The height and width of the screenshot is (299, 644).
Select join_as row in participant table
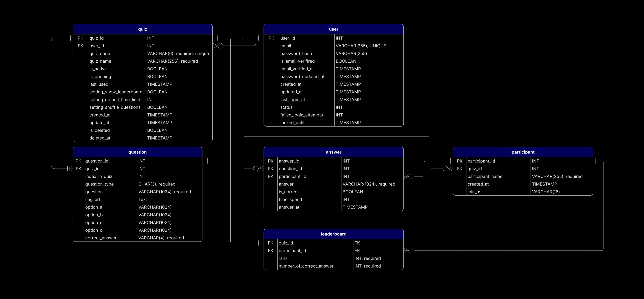coord(474,192)
